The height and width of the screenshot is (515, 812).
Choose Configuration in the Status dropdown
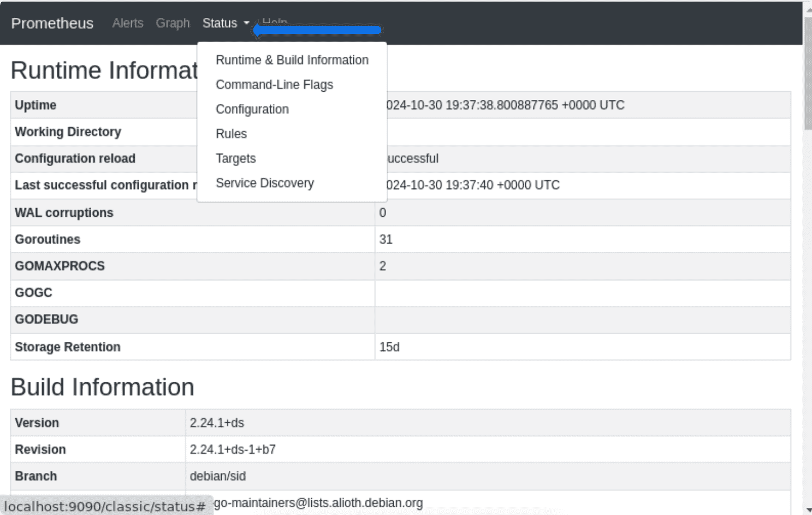tap(252, 109)
